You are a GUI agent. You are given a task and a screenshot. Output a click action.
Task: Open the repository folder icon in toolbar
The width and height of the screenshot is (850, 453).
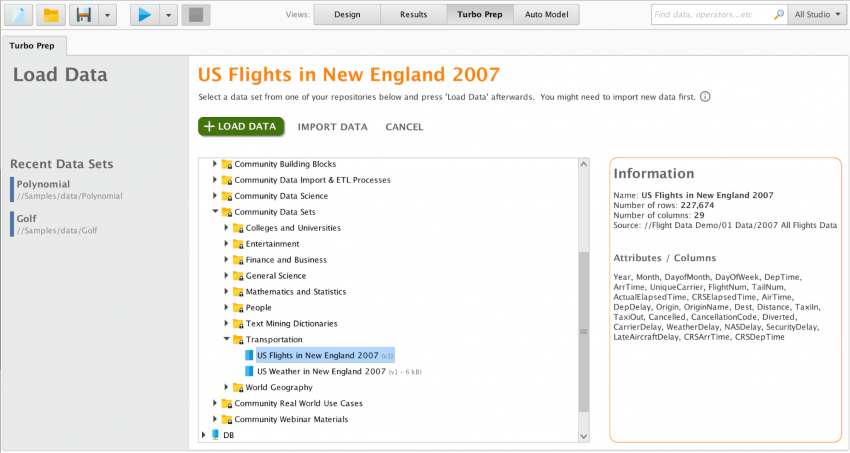tap(51, 15)
